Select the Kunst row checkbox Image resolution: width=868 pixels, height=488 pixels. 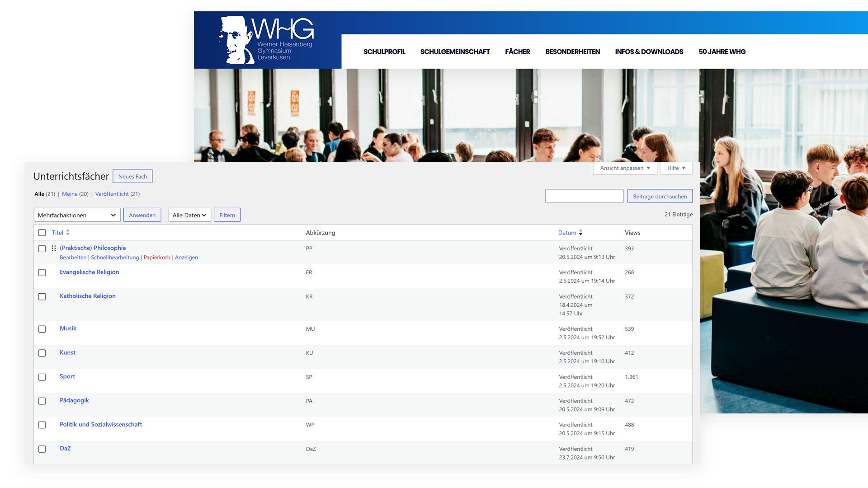pos(42,353)
